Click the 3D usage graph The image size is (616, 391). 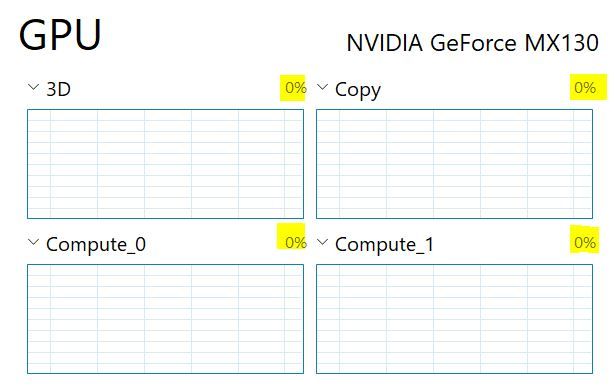[165, 164]
